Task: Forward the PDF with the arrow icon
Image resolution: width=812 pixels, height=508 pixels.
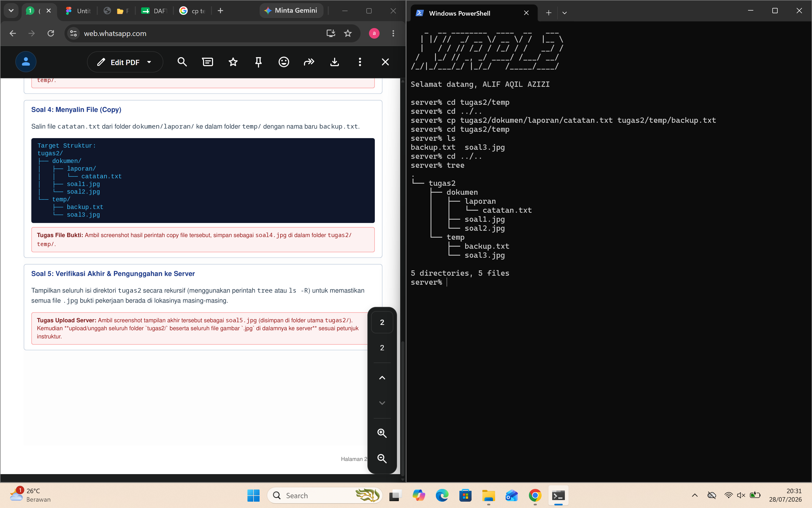Action: (x=309, y=62)
